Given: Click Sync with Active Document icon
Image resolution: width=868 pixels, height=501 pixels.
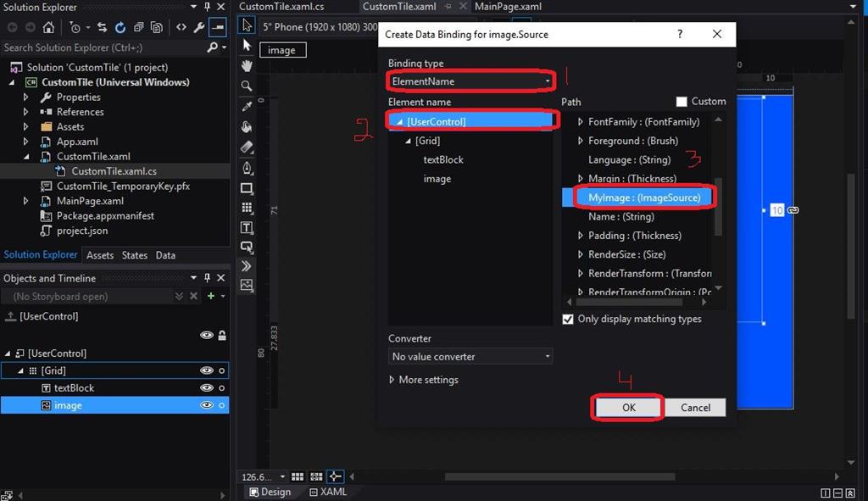Looking at the screenshot, I should coord(102,27).
